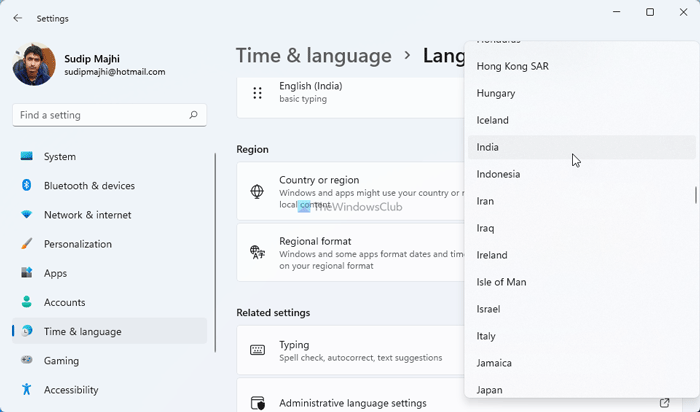Open Accessibility settings

click(71, 390)
